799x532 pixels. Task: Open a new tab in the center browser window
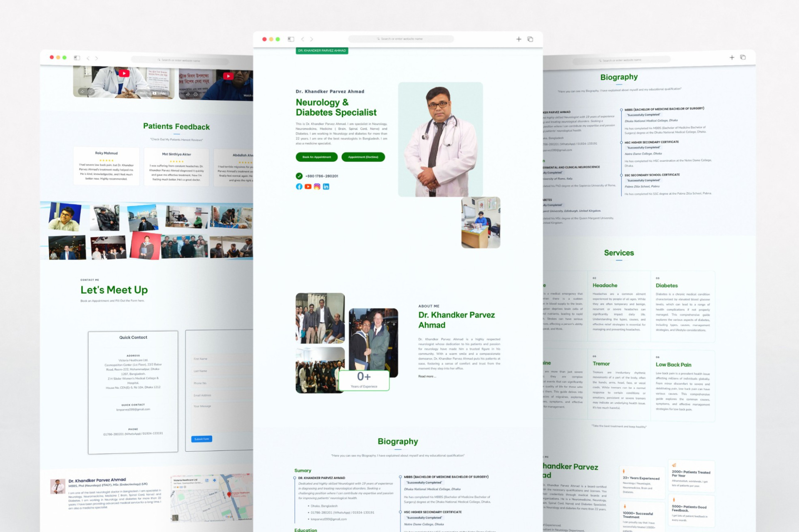coord(519,39)
